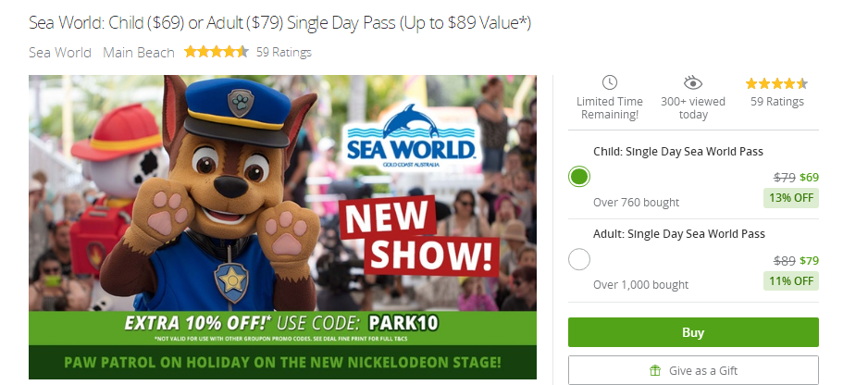Click the 11% OFF discount badge
Screen dimensions: 868x385
(791, 280)
